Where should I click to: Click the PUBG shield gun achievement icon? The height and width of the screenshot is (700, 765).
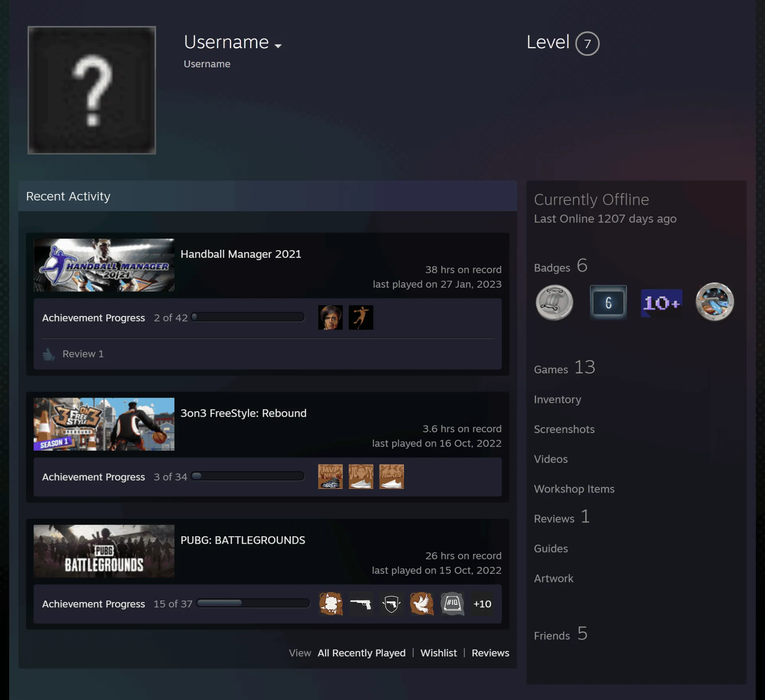(392, 604)
